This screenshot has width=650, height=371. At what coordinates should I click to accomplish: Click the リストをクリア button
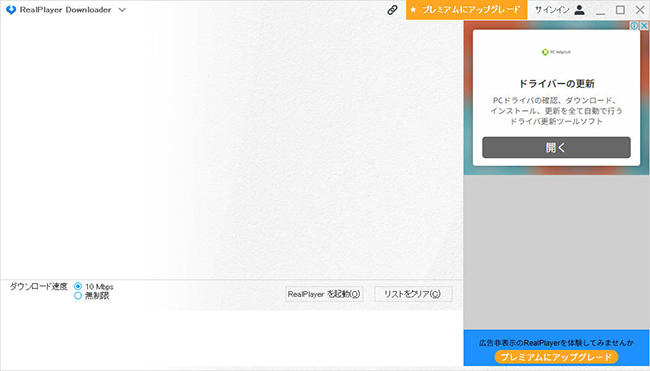click(413, 294)
